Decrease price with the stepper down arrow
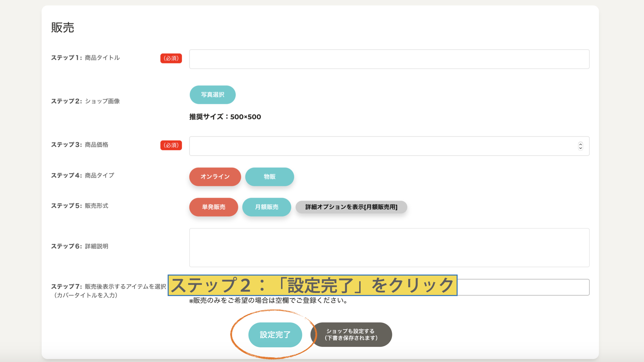The image size is (644, 362). tap(580, 148)
